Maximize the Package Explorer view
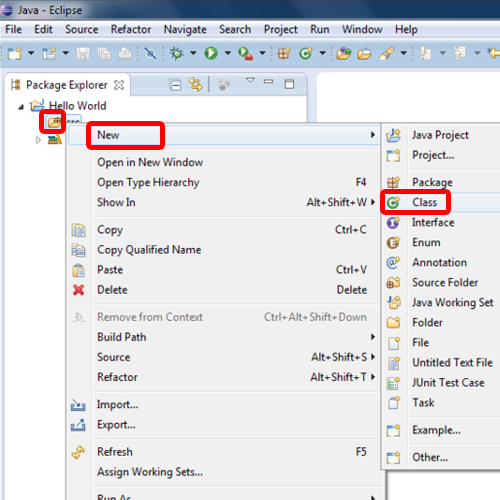The height and width of the screenshot is (500, 500). 289,84
